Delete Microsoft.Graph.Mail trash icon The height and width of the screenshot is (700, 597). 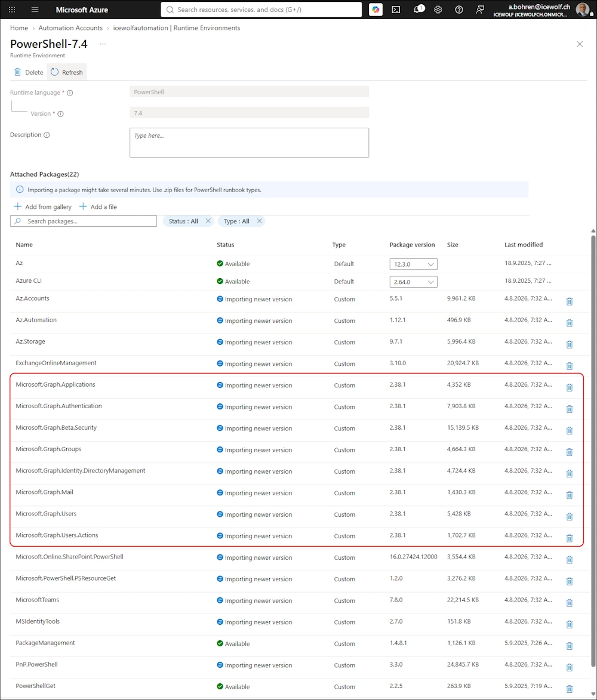(570, 495)
